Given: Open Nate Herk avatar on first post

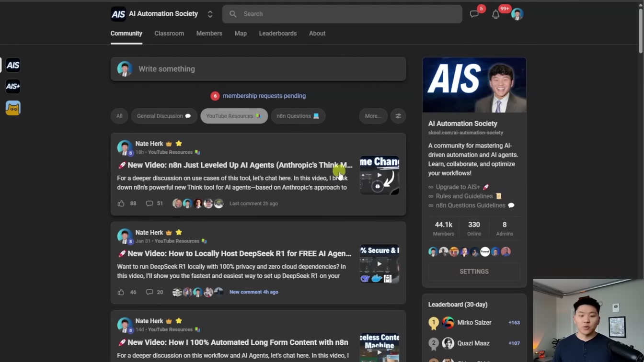Looking at the screenshot, I should 125,147.
